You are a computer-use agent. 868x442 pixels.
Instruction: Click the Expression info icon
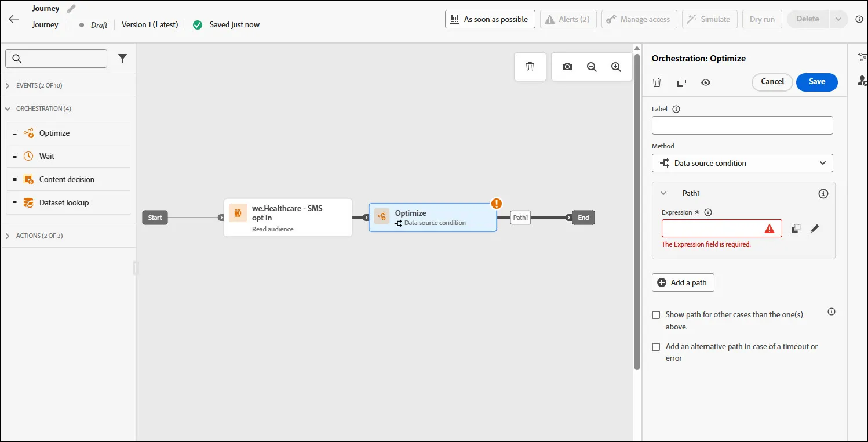point(708,212)
